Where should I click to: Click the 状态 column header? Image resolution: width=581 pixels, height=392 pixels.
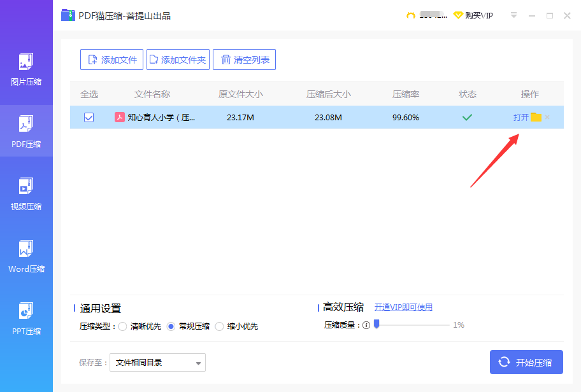pyautogui.click(x=467, y=94)
